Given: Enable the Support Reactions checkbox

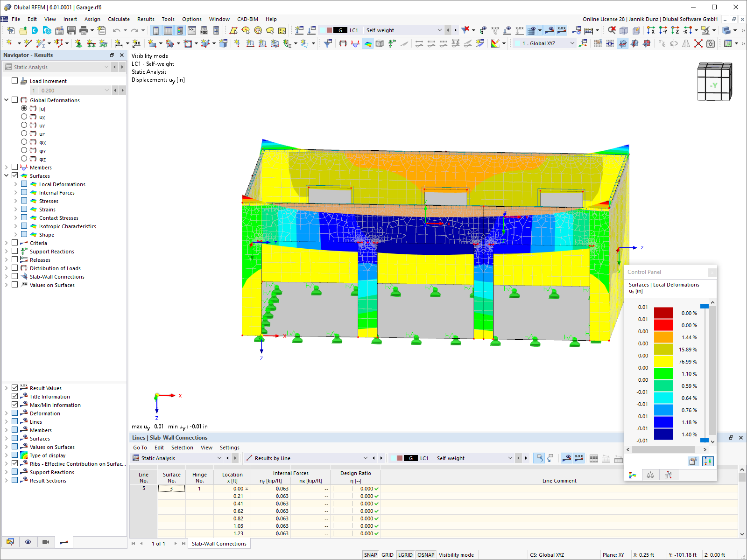Looking at the screenshot, I should click(15, 251).
